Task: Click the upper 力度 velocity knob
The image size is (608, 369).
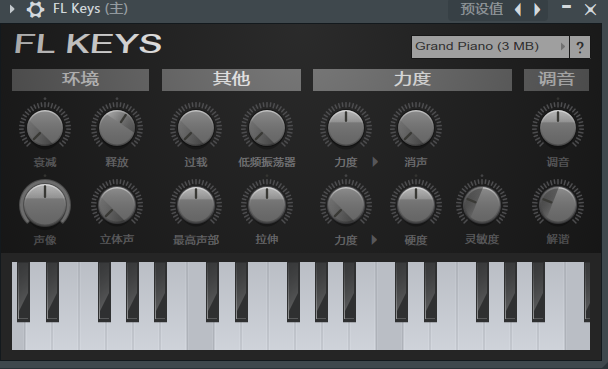Action: 346,128
